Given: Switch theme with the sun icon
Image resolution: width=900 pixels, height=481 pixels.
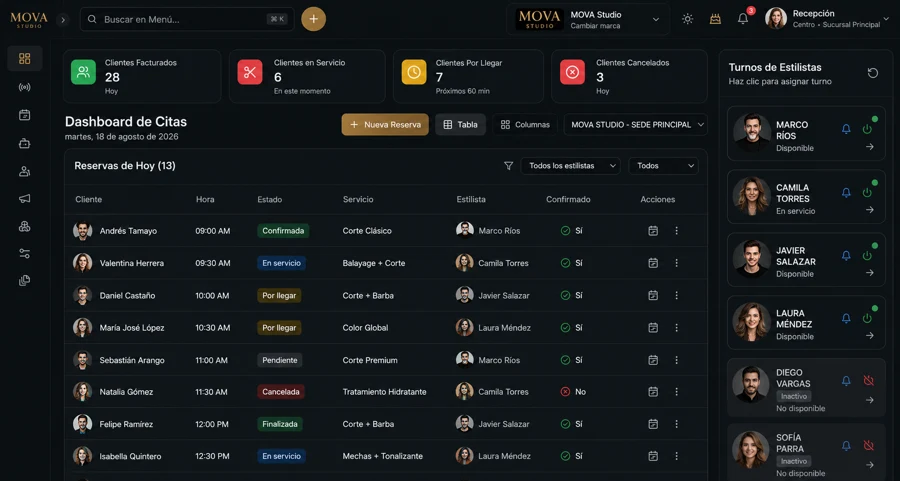Looking at the screenshot, I should pyautogui.click(x=687, y=19).
